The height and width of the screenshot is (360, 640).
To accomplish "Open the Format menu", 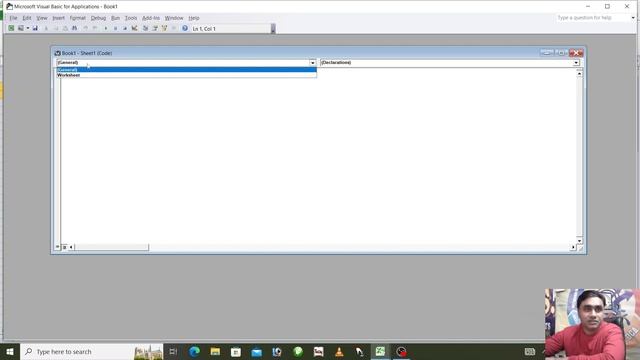I will click(x=78, y=18).
